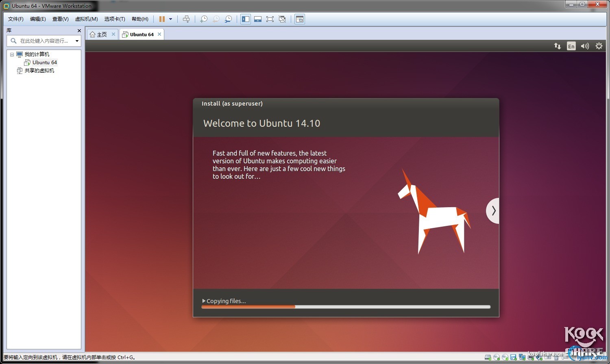Click the library search input field

(x=45, y=41)
